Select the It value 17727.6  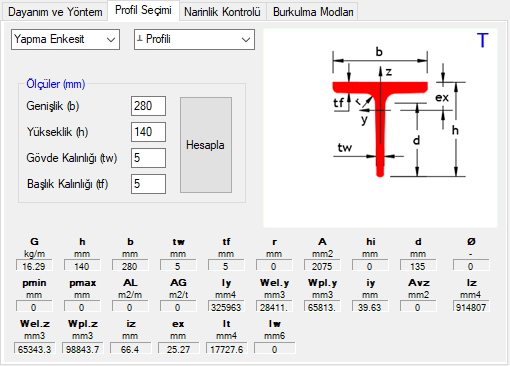227,349
